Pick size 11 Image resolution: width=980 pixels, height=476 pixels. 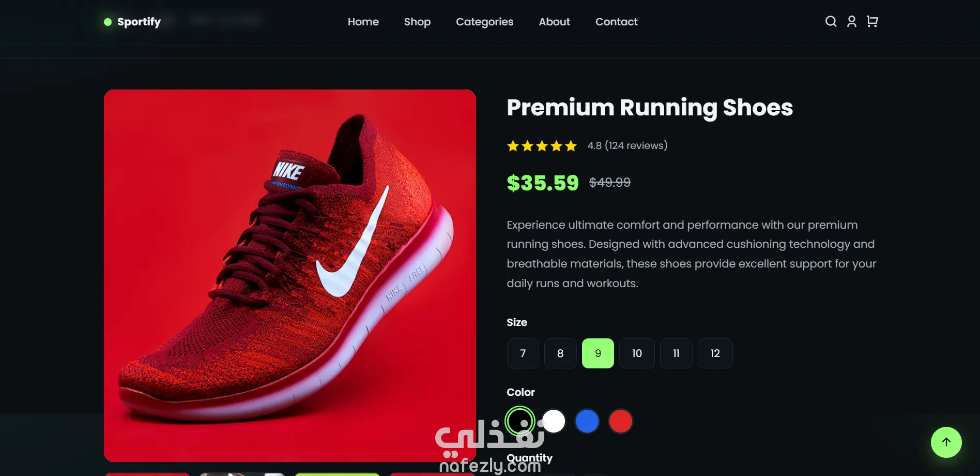point(676,353)
